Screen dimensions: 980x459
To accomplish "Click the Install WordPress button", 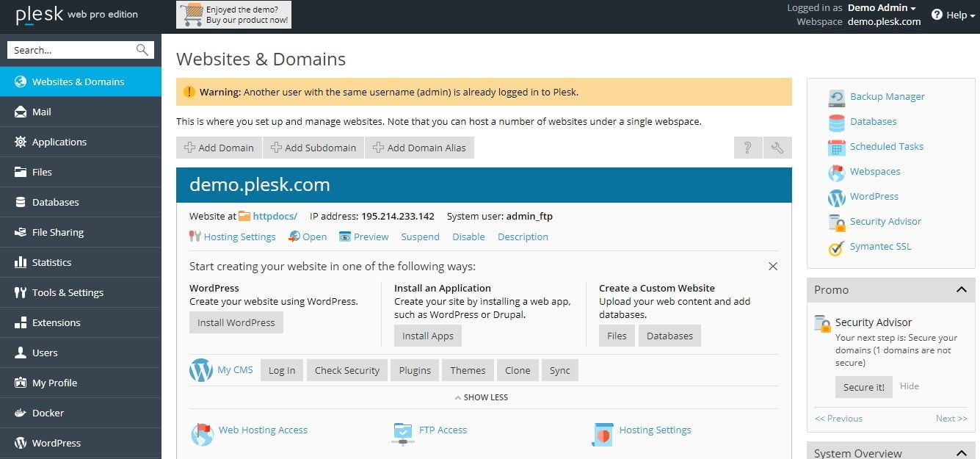I will click(236, 322).
